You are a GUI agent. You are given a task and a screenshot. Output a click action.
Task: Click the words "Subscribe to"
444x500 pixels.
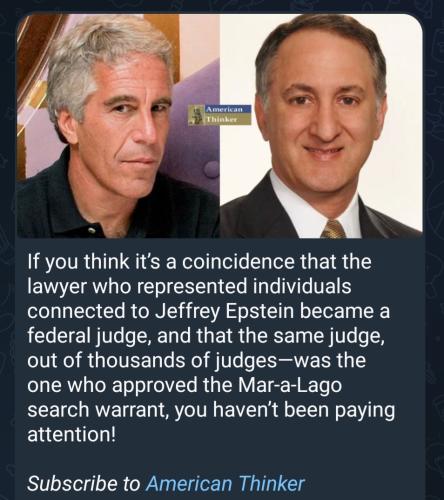pyautogui.click(x=84, y=483)
